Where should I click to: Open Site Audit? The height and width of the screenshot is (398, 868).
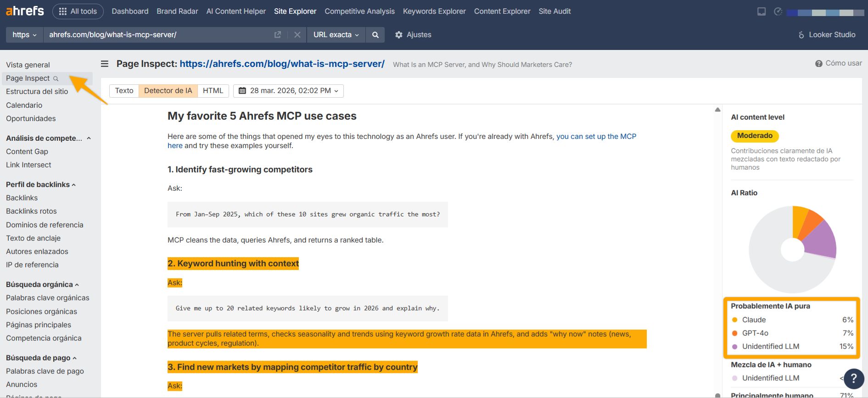coord(554,11)
